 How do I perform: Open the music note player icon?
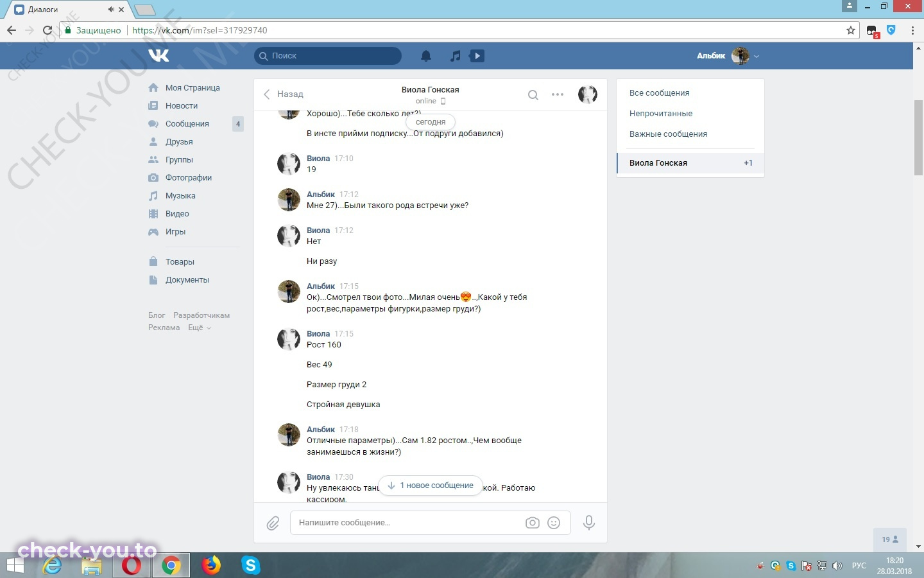pyautogui.click(x=455, y=56)
